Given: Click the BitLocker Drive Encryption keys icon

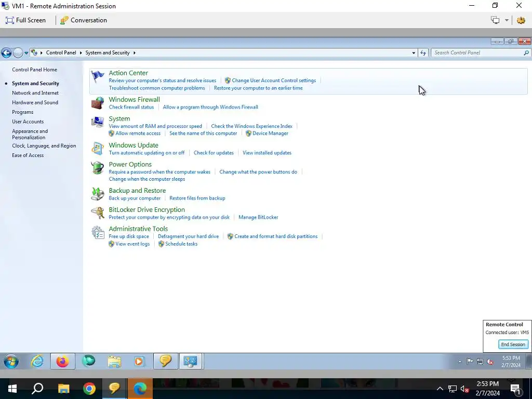Looking at the screenshot, I should tap(98, 213).
